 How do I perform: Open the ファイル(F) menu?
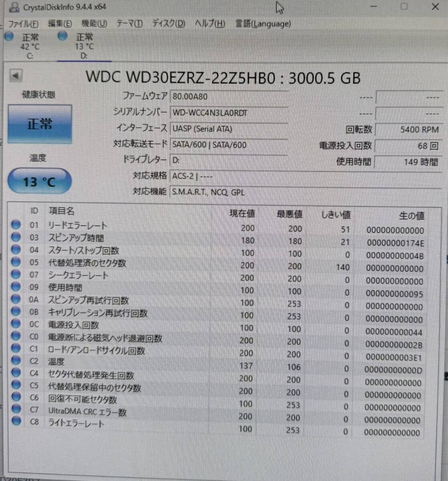pos(23,24)
